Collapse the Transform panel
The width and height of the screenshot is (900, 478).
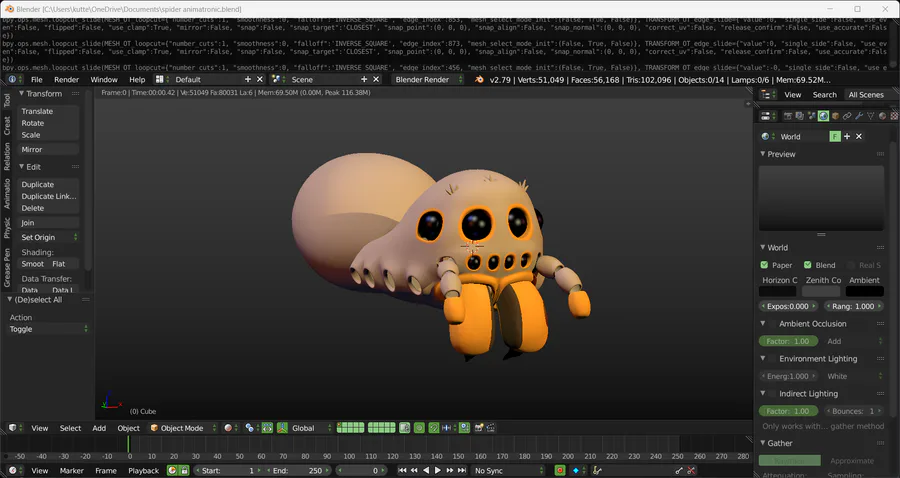21,94
